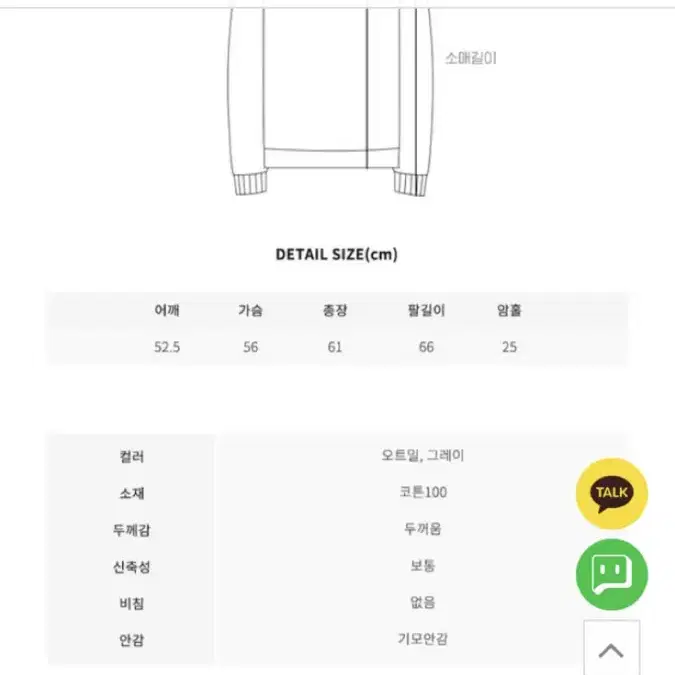Click the 컬러 row label

click(x=132, y=456)
